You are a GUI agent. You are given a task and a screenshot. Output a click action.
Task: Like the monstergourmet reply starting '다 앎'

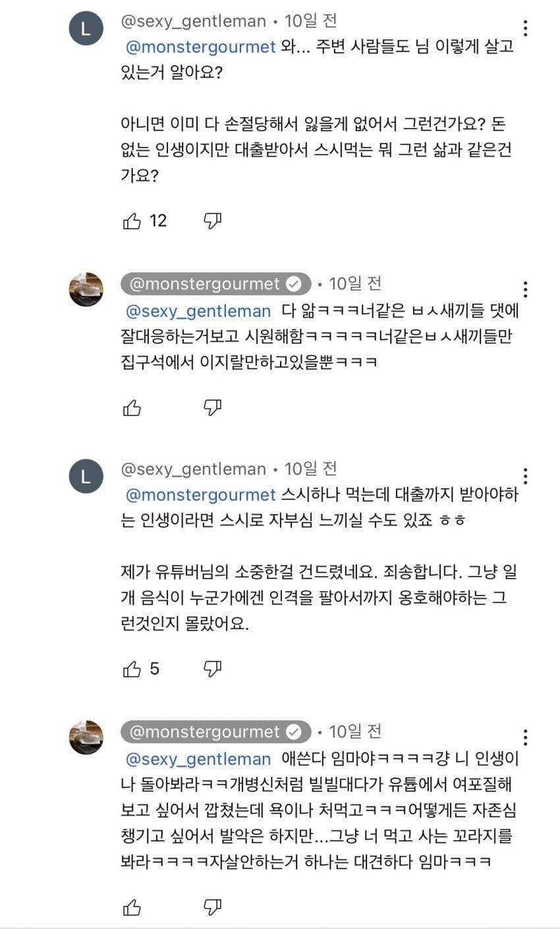point(132,408)
